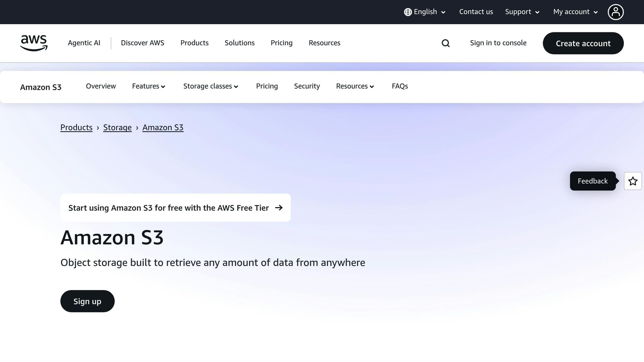Screen dimensions: 644x362
Task: Expand the Resources submenu in S3 nav
Action: (355, 86)
